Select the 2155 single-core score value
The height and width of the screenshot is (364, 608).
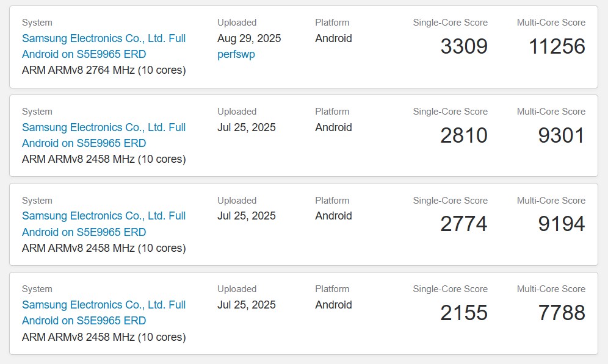point(464,313)
